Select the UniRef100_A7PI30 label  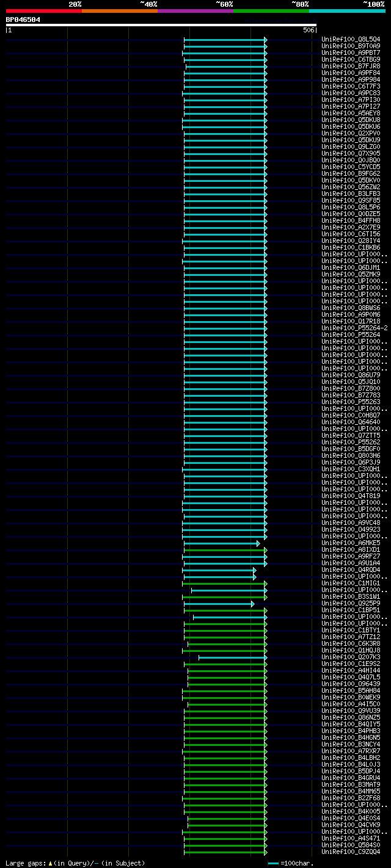[351, 99]
